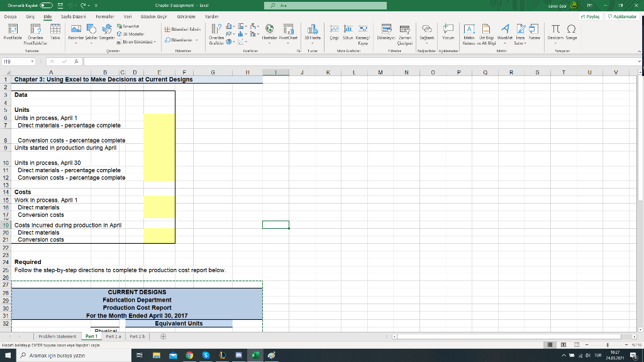The width and height of the screenshot is (644, 362).
Task: Adjust the zoom slider in status bar
Action: 607,345
